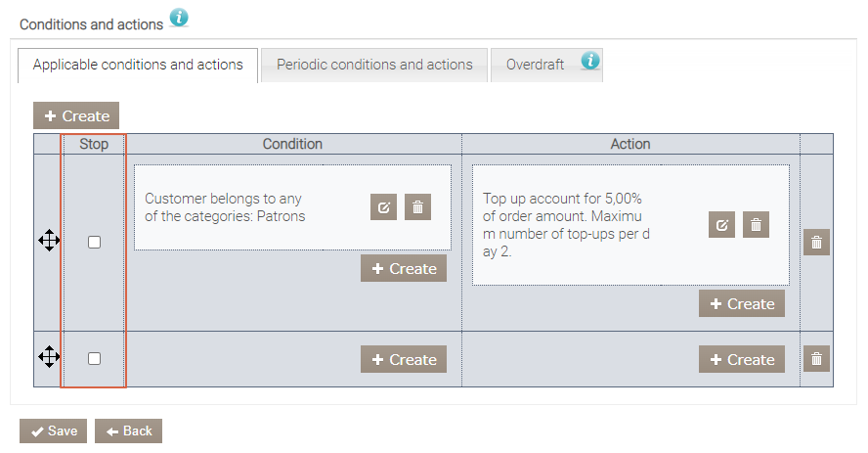Delete the second empty rule row
This screenshot has width=868, height=453.
pos(816,359)
